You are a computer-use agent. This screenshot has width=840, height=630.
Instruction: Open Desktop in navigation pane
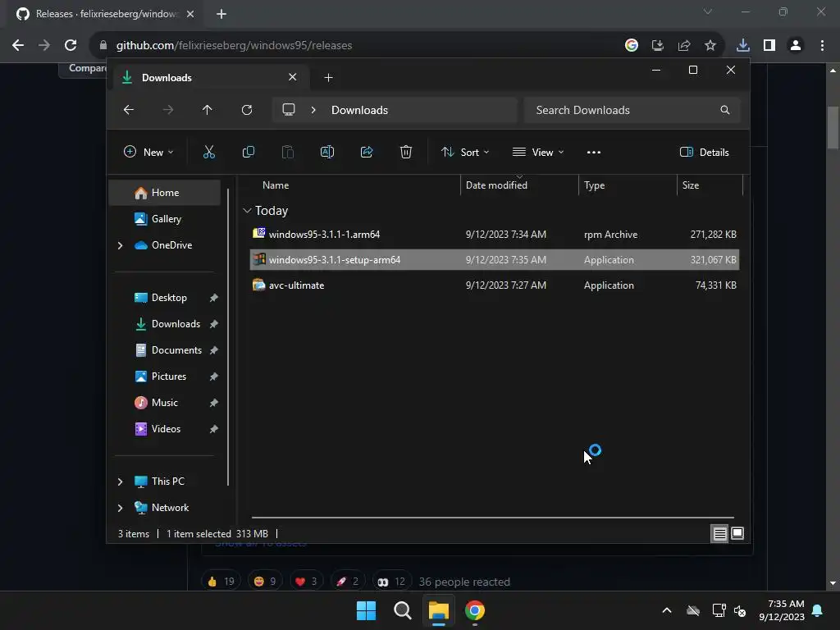click(x=168, y=298)
